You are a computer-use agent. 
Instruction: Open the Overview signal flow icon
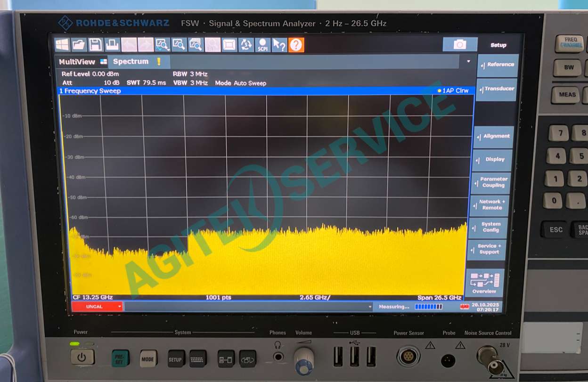484,282
